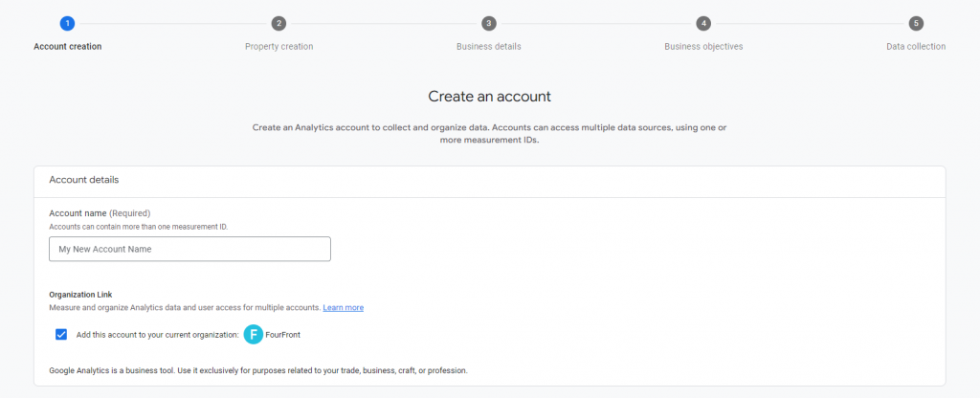
Task: Click the FourFront organization avatar icon
Action: tap(253, 335)
